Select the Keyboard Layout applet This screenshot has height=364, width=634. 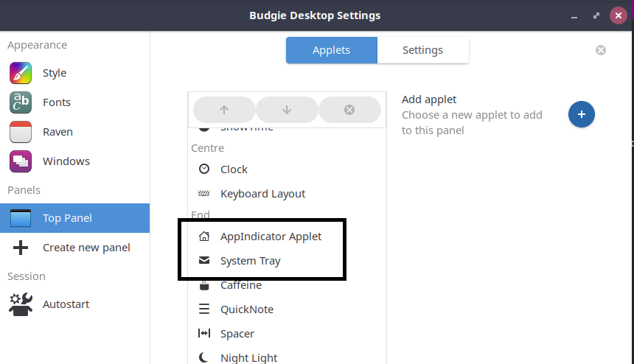262,194
